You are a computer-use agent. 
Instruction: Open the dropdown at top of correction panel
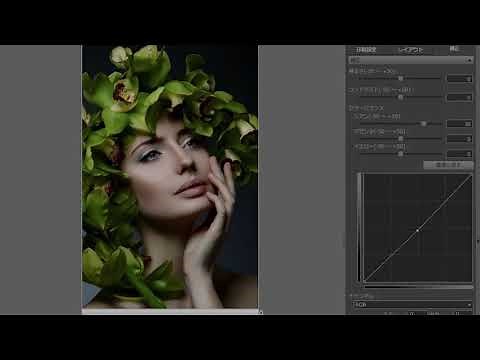click(411, 60)
